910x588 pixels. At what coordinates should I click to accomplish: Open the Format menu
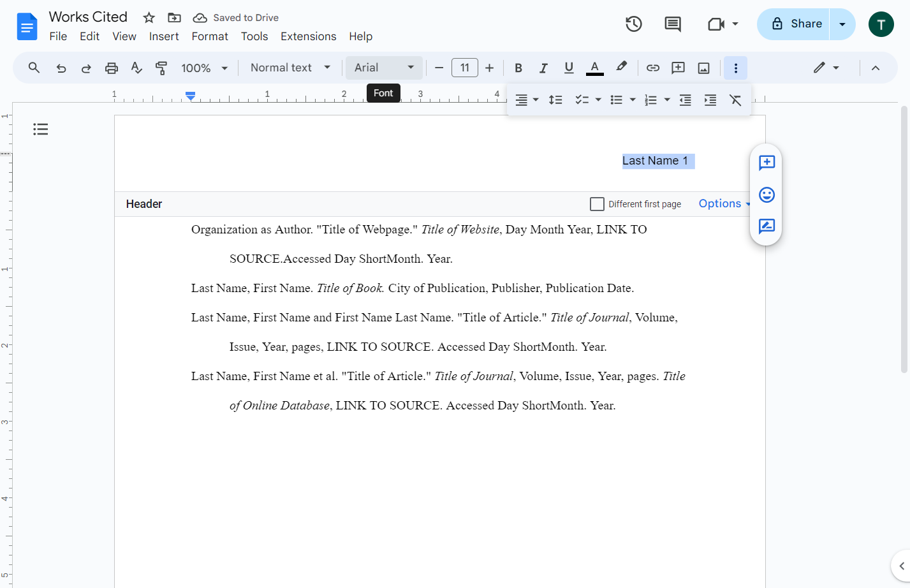tap(210, 36)
